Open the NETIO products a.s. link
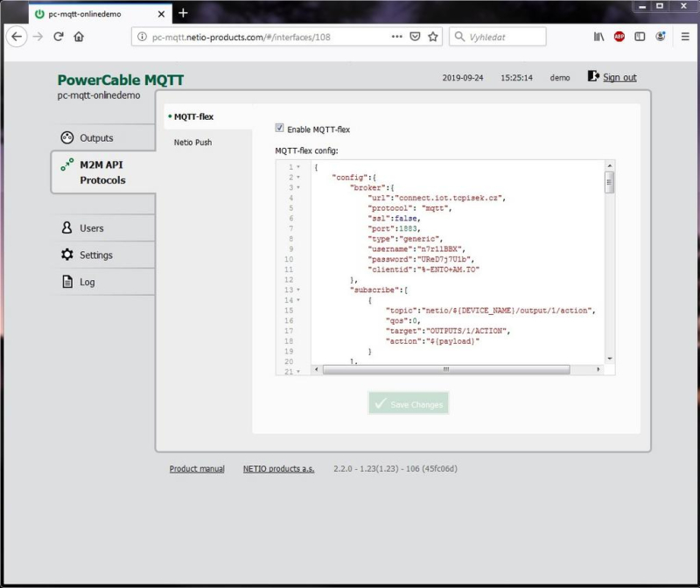The image size is (700, 588). pyautogui.click(x=278, y=469)
